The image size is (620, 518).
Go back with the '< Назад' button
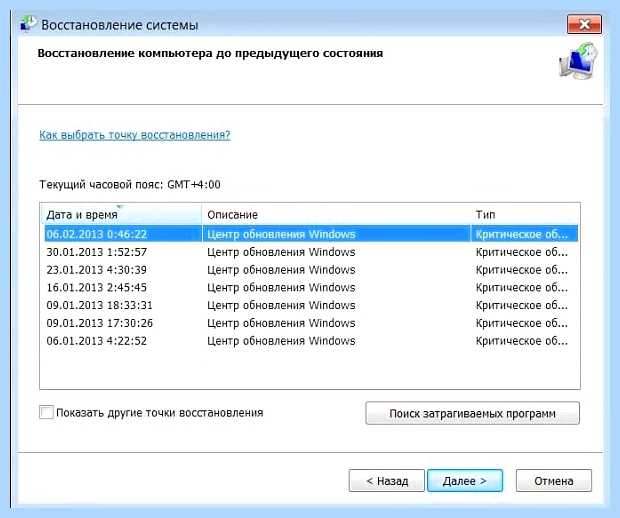(x=387, y=481)
